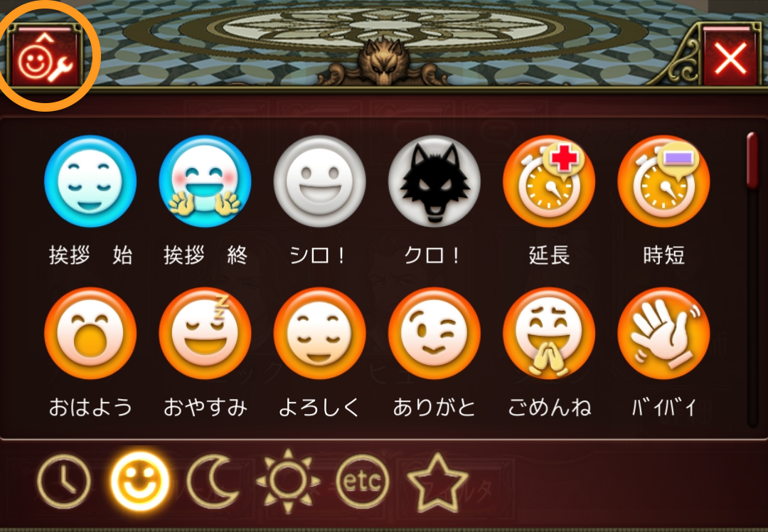This screenshot has height=532, width=768.
Task: Send the よろしく smiling stamp
Action: coord(319,334)
